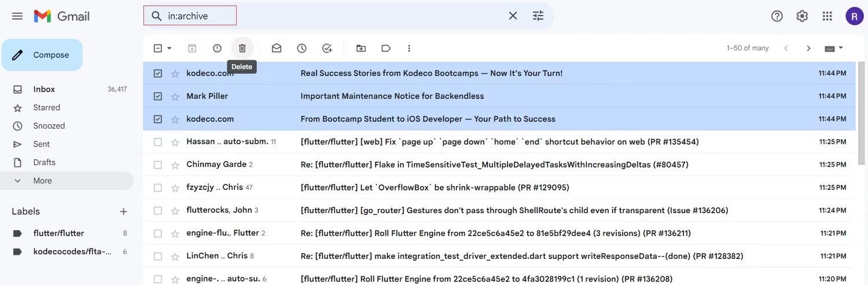Select the Chinmay Garde email checkbox
The image size is (868, 285).
pyautogui.click(x=158, y=165)
